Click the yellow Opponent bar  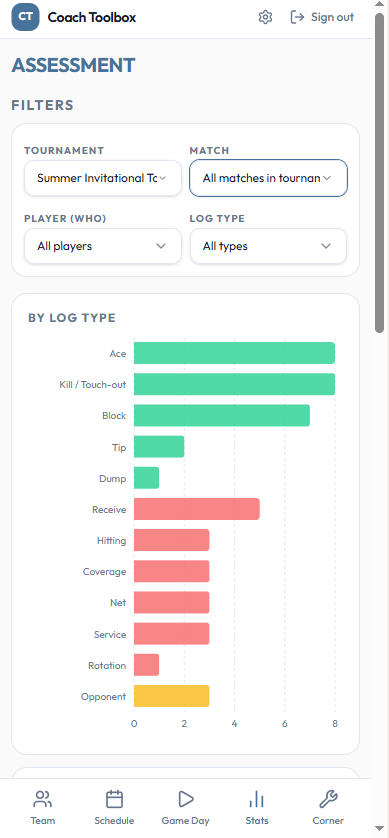pyautogui.click(x=172, y=696)
